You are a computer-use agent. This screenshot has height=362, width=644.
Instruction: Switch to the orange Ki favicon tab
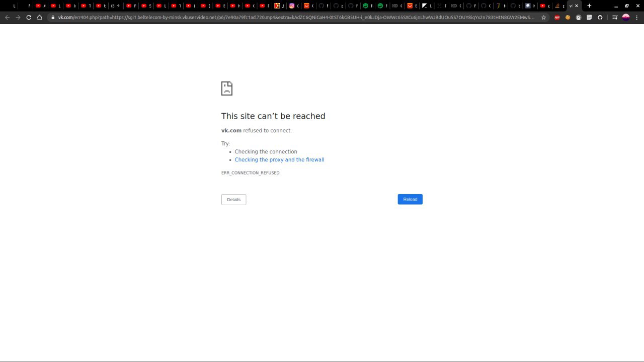tap(279, 6)
